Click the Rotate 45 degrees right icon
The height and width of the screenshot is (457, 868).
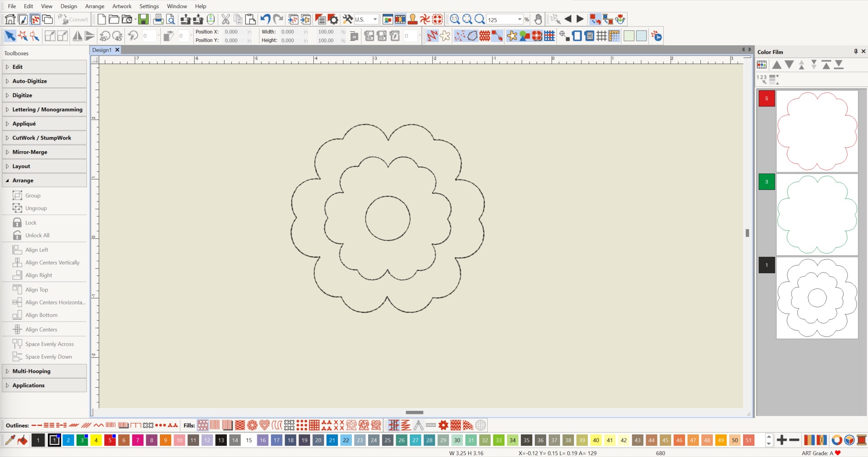117,36
